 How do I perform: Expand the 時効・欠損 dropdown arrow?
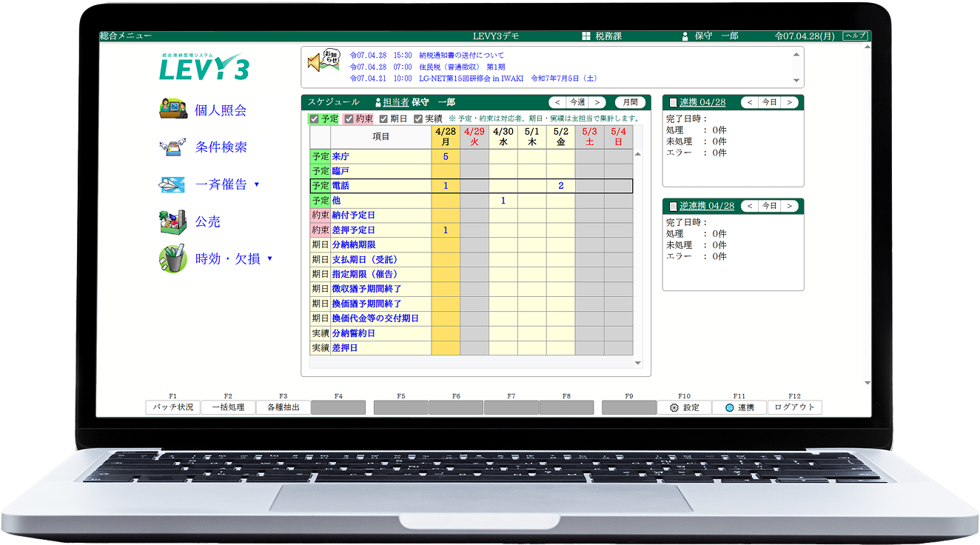coord(269,258)
